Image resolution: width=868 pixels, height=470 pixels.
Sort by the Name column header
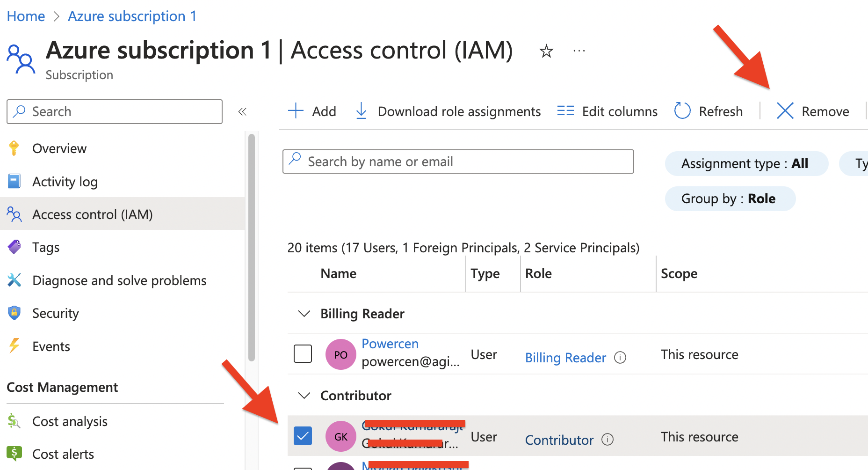339,273
